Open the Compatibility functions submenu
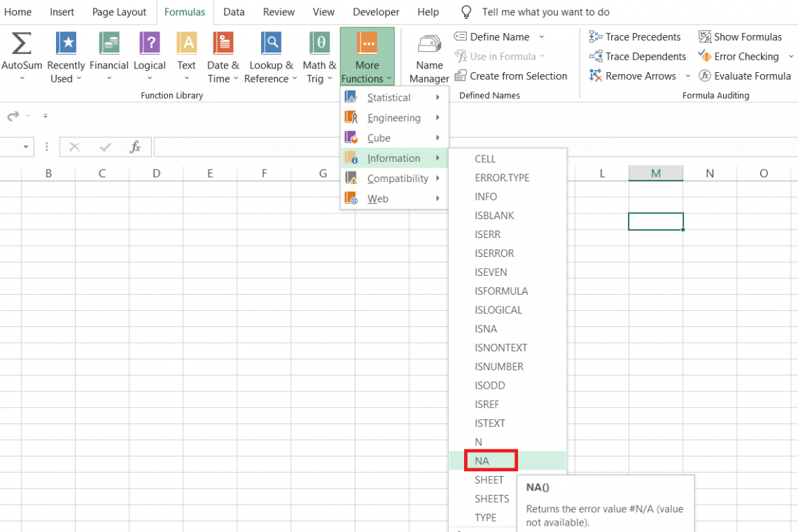This screenshot has height=532, width=798. coord(398,178)
